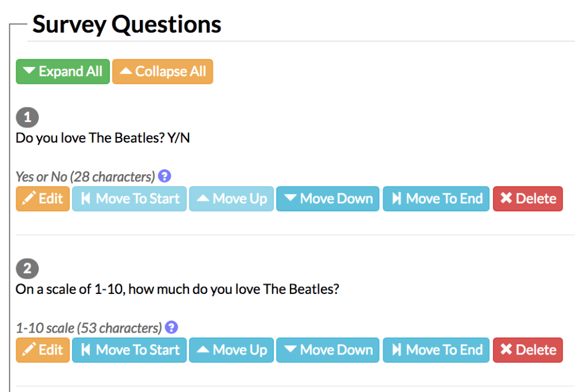Click disabled Move Up on question 1
The height and width of the screenshot is (392, 575).
coord(231,198)
